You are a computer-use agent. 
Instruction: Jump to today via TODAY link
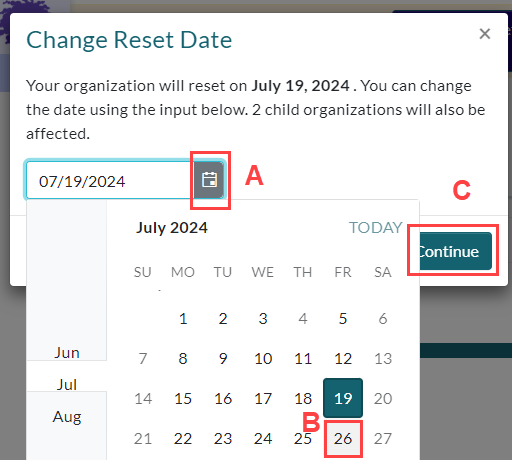pyautogui.click(x=376, y=228)
